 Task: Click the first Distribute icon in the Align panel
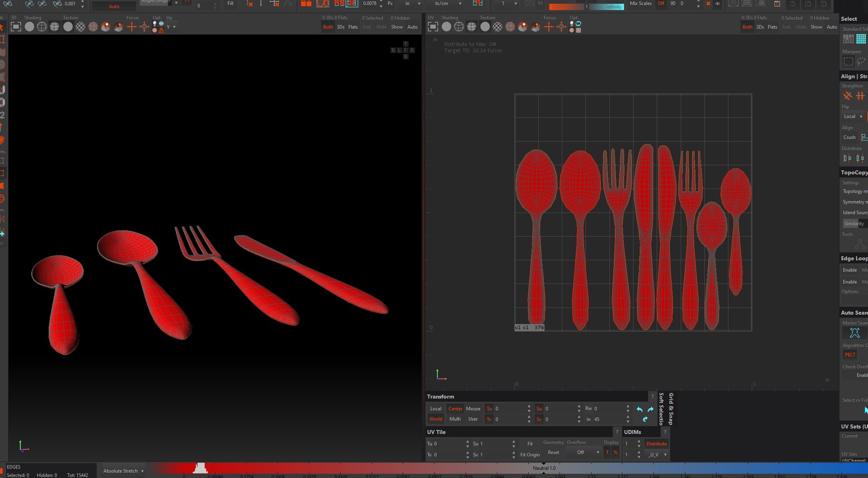[848, 158]
